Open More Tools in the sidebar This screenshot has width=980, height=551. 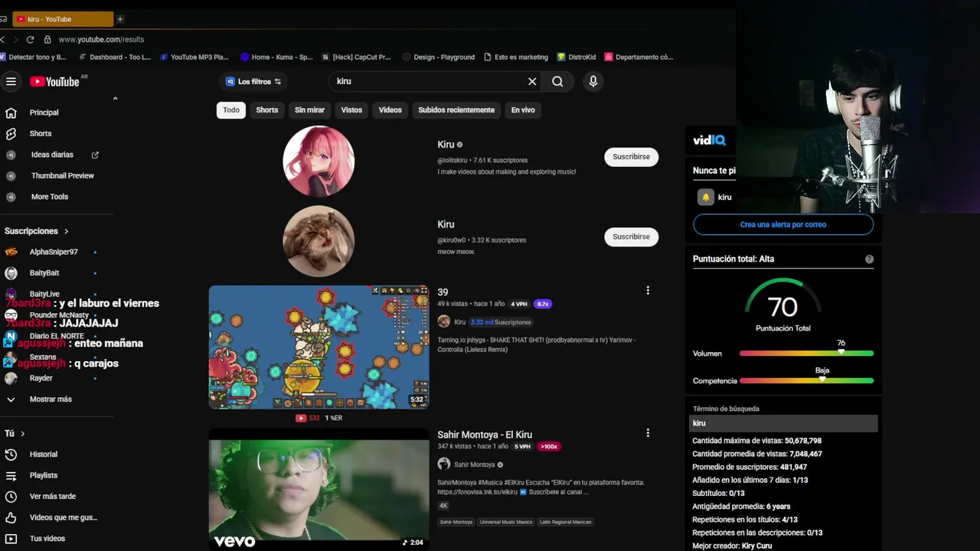pyautogui.click(x=50, y=197)
